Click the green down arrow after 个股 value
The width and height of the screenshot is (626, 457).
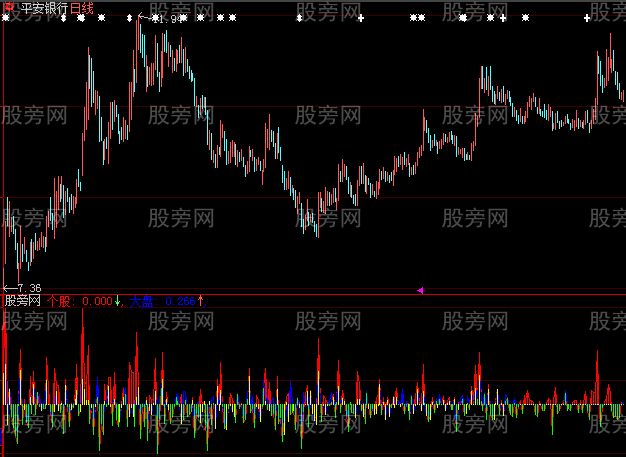(118, 300)
